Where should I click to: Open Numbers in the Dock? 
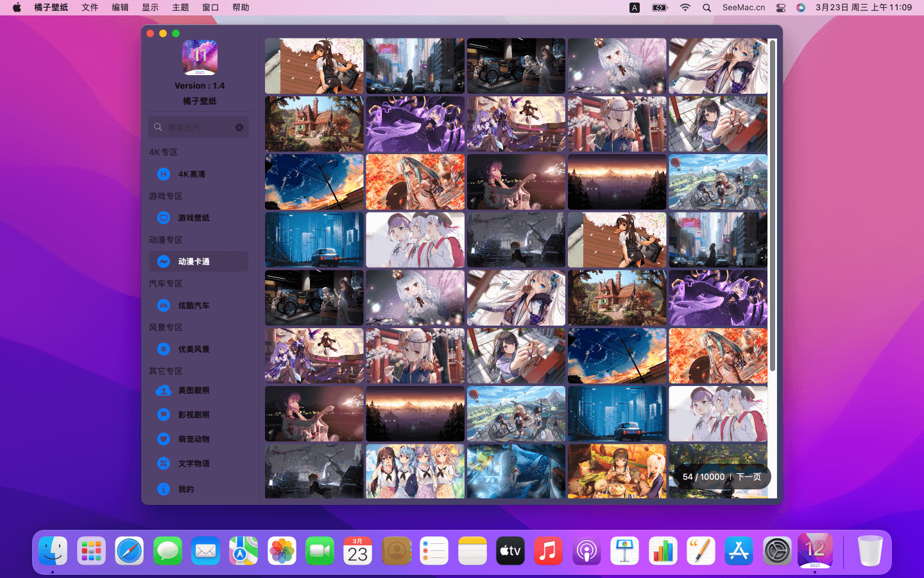(663, 551)
